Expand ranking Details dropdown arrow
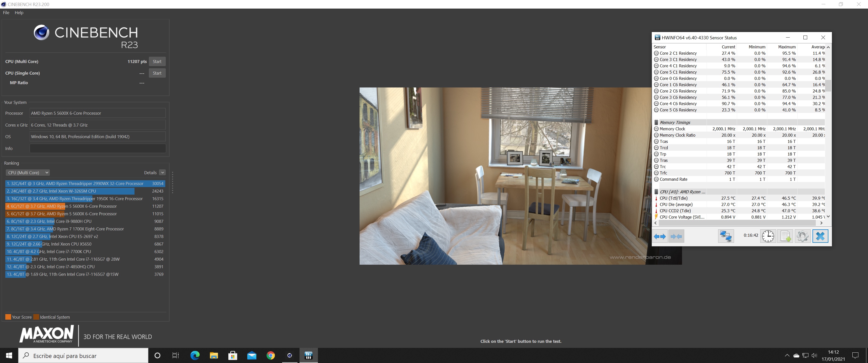Image resolution: width=868 pixels, height=363 pixels. coord(162,173)
